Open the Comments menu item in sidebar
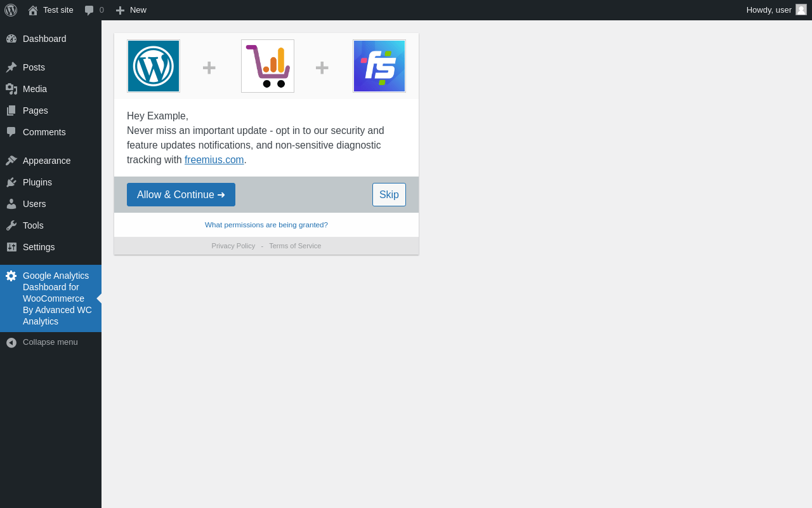This screenshot has height=508, width=812. point(51,132)
